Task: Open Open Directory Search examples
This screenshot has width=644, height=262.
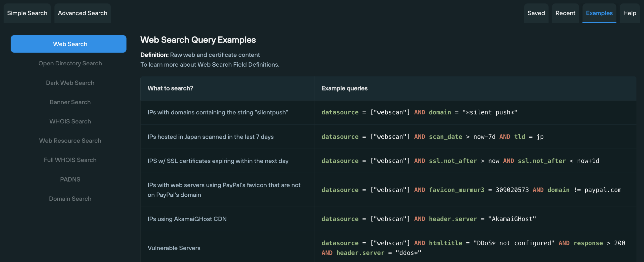Action: pos(70,63)
